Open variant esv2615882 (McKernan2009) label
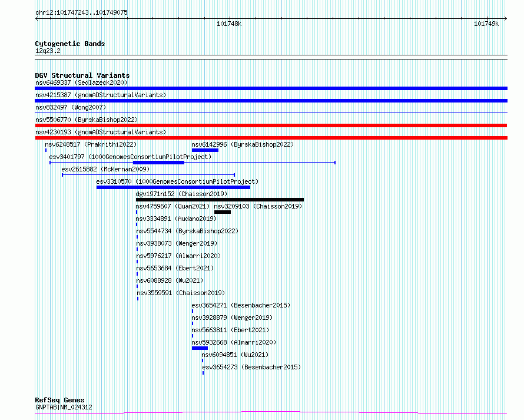Viewport: 524px width, 420px height. tap(105, 169)
